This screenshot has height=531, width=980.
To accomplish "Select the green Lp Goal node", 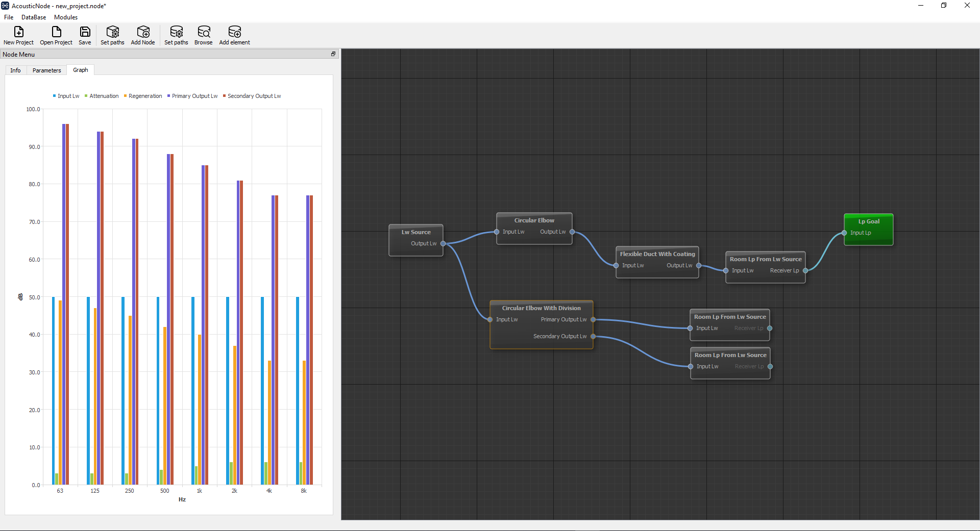I will (x=868, y=221).
